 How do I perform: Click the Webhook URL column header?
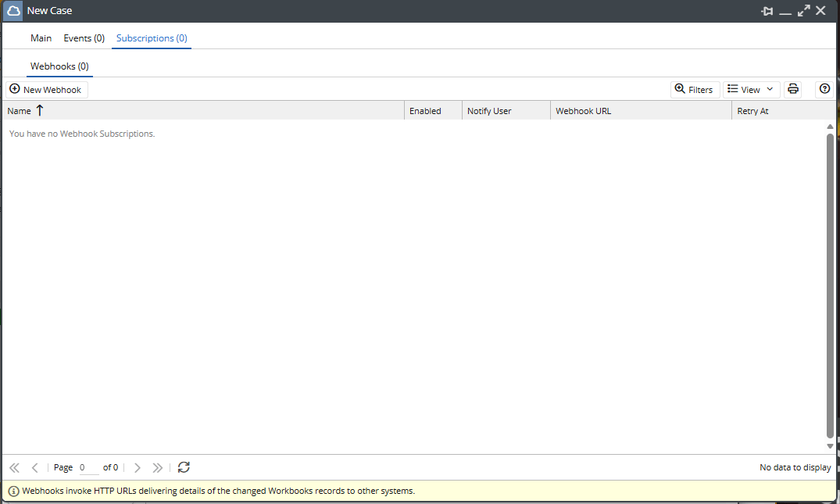click(584, 111)
